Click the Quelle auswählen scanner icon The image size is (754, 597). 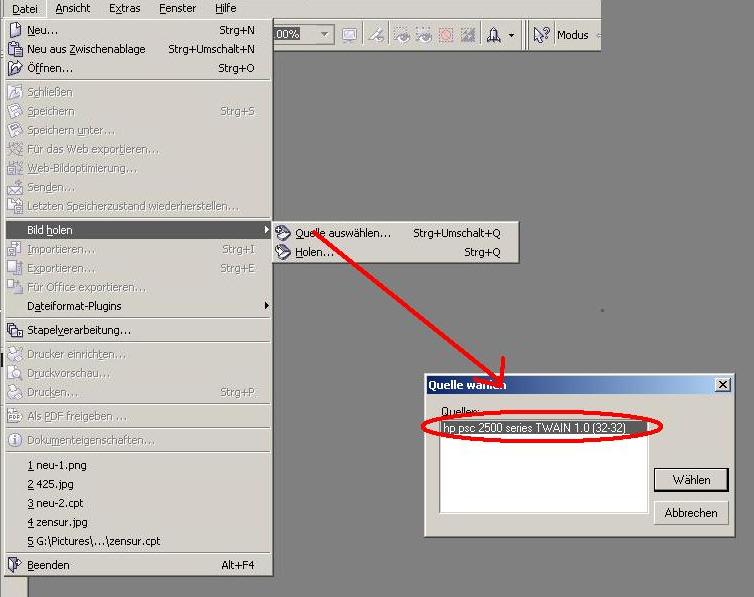click(283, 233)
